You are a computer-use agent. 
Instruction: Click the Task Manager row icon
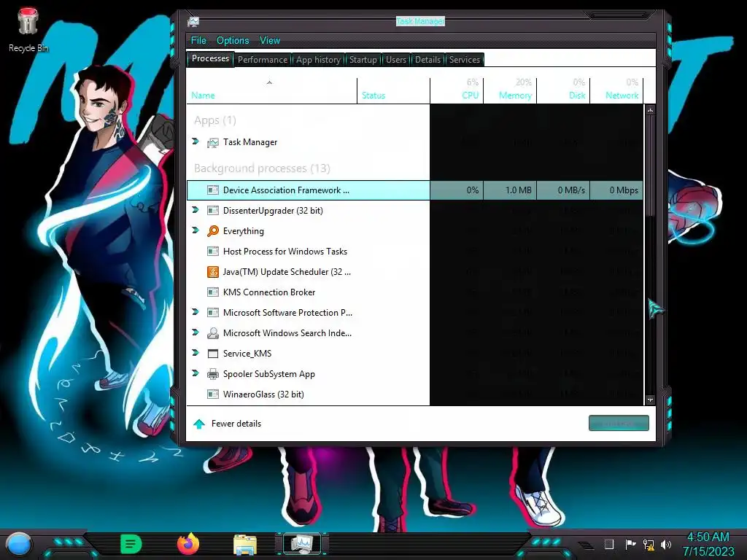pos(212,142)
